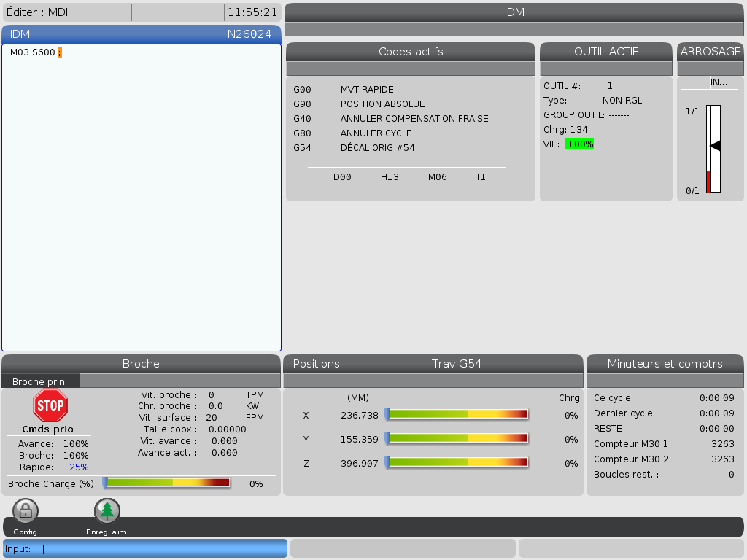747x560 pixels.
Task: Click the Y axis load bar
Action: coord(457,438)
